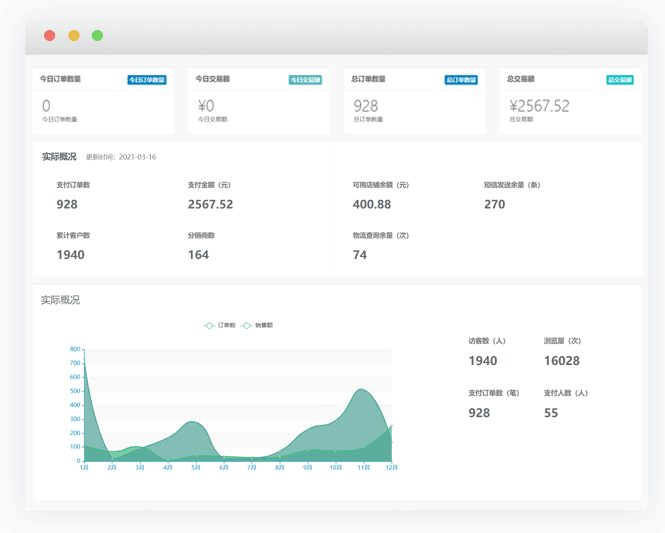Screen dimensions: 665x533
Task: Click the green maximize window dot
Action: [97, 36]
